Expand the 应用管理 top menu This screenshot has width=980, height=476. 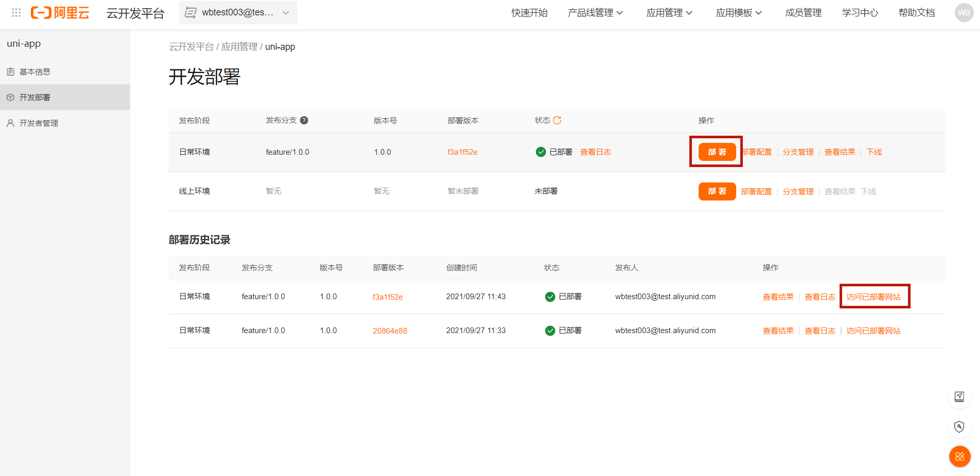[669, 13]
